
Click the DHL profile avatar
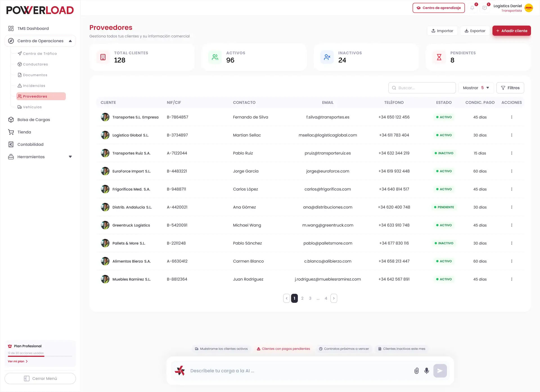[529, 8]
